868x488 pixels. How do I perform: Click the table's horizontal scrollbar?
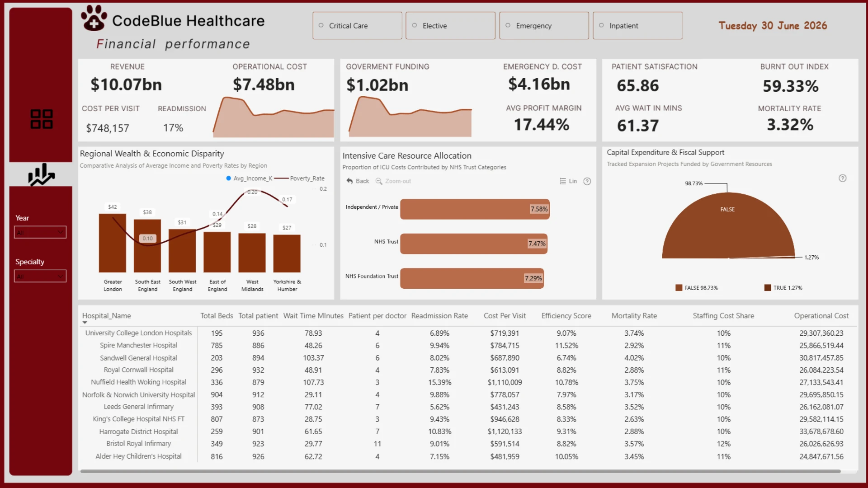coord(460,471)
